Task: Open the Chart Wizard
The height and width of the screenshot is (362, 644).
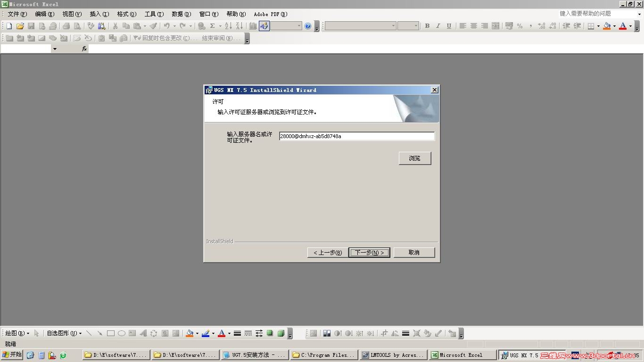Action: click(253, 26)
